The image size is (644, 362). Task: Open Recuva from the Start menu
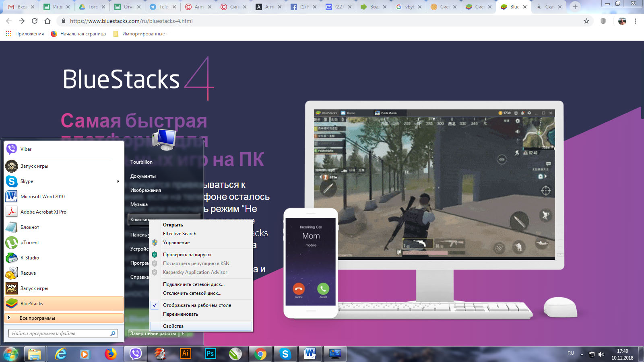pos(64,273)
